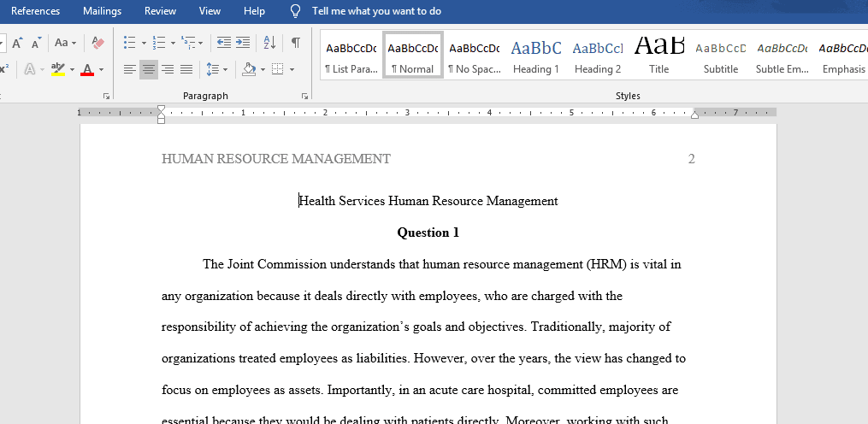Open Font dialog launcher
868x424 pixels.
click(x=106, y=97)
